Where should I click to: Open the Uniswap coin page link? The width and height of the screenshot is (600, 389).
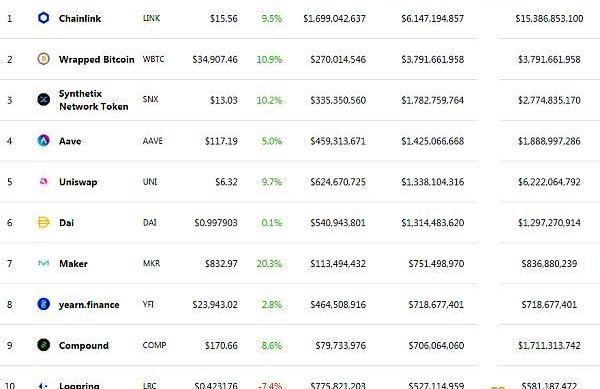coord(78,182)
